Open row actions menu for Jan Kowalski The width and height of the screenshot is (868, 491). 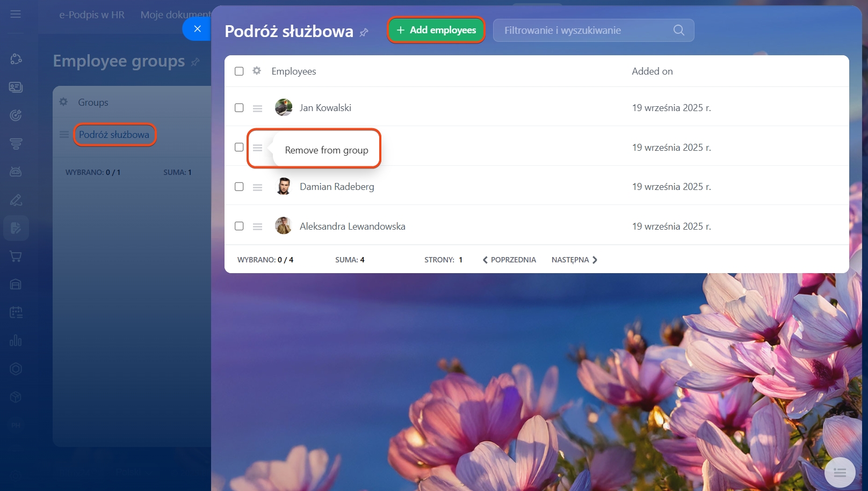[x=258, y=108]
